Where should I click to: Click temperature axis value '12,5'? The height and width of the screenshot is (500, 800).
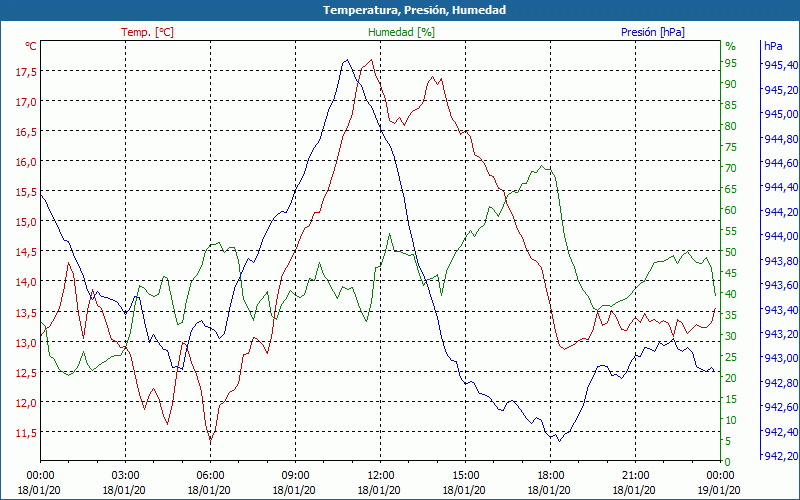click(26, 372)
